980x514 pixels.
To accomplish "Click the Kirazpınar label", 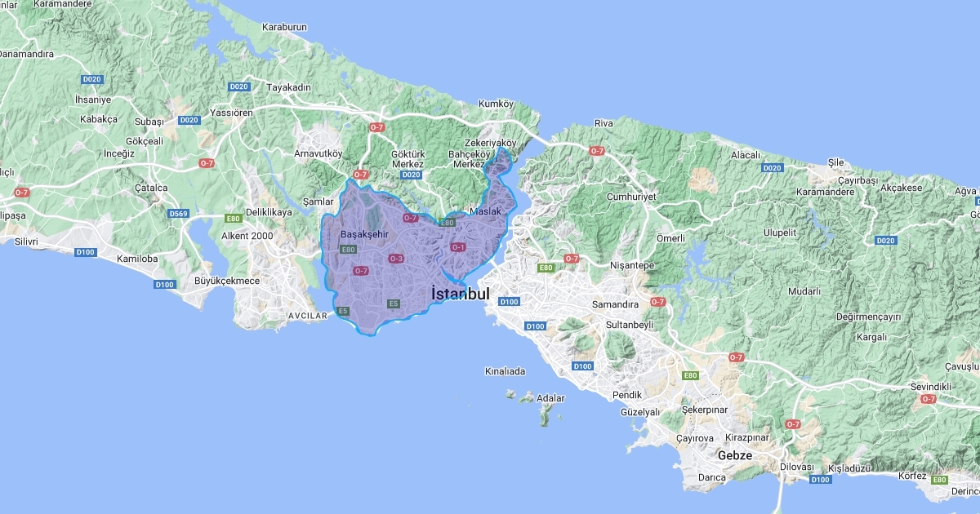I will pyautogui.click(x=746, y=437).
